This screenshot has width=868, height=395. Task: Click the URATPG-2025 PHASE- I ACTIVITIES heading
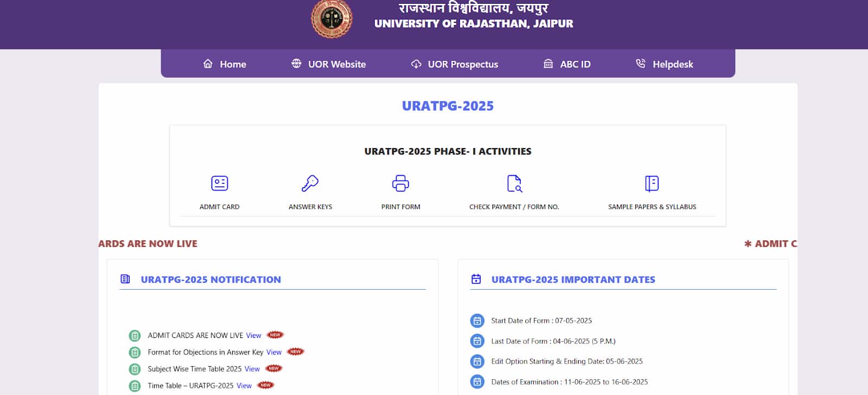[x=448, y=151]
